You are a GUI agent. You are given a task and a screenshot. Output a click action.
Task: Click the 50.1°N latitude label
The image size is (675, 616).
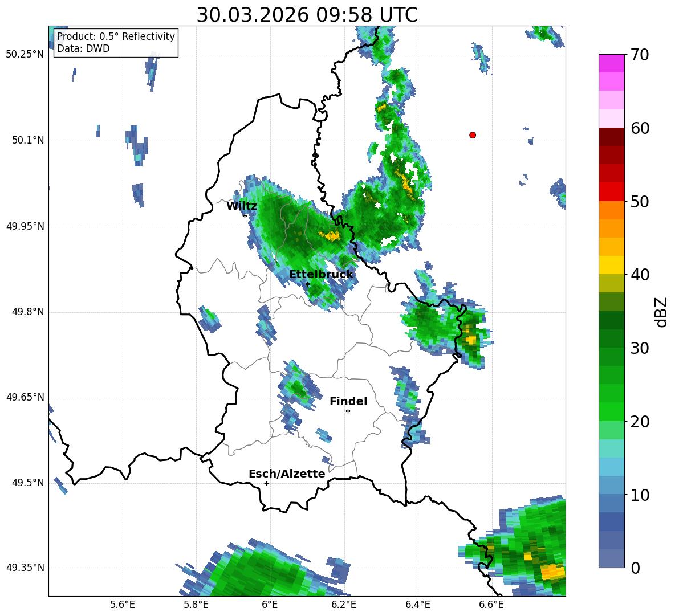pos(28,141)
